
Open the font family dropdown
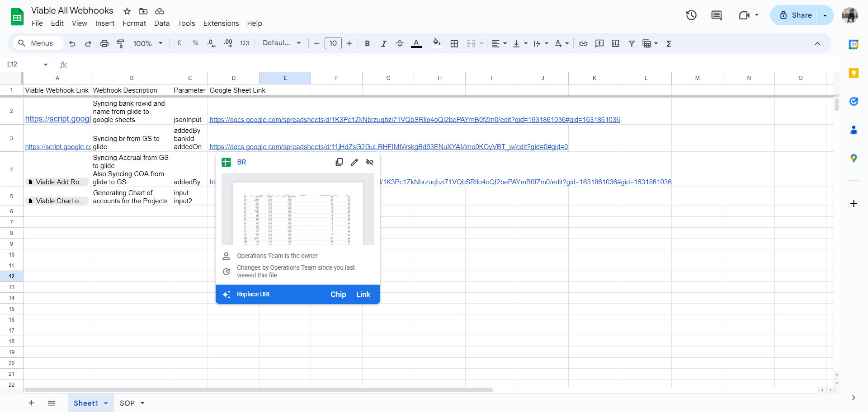(282, 43)
